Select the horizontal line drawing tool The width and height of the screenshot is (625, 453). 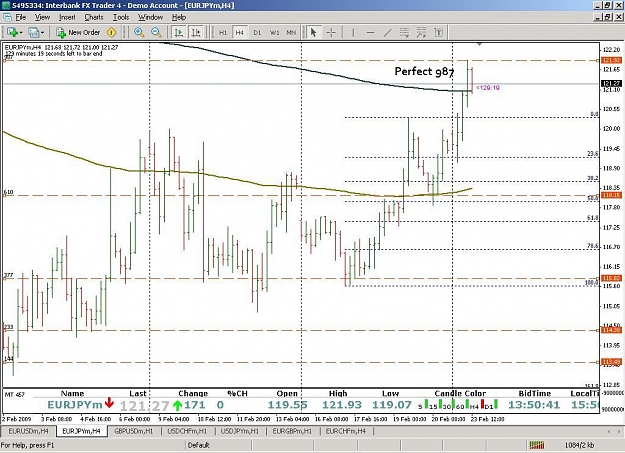pos(370,32)
